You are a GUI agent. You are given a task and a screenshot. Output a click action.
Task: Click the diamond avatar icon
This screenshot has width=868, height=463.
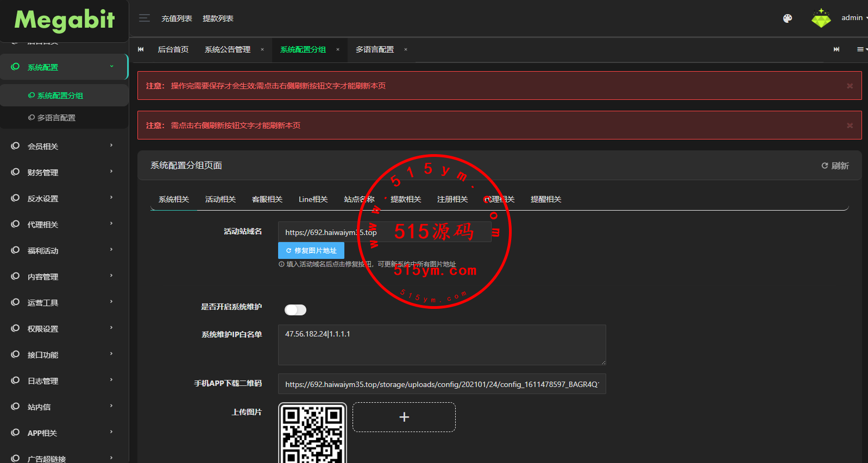coord(821,18)
